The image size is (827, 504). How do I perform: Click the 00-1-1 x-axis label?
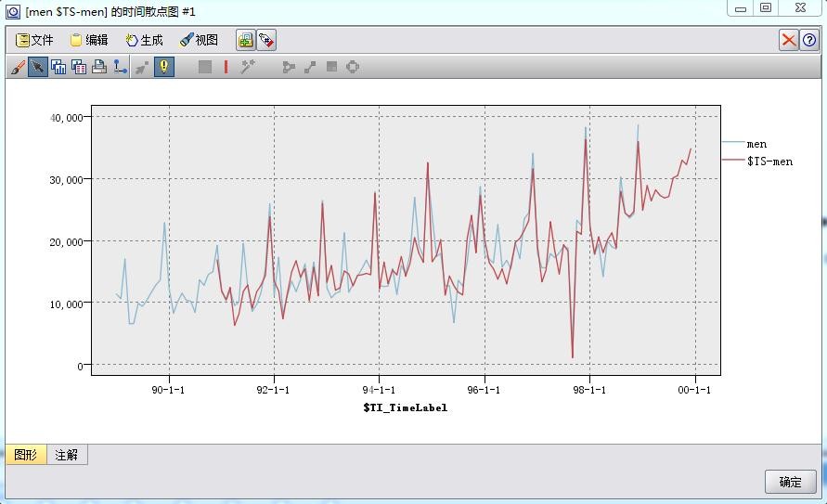pyautogui.click(x=694, y=390)
